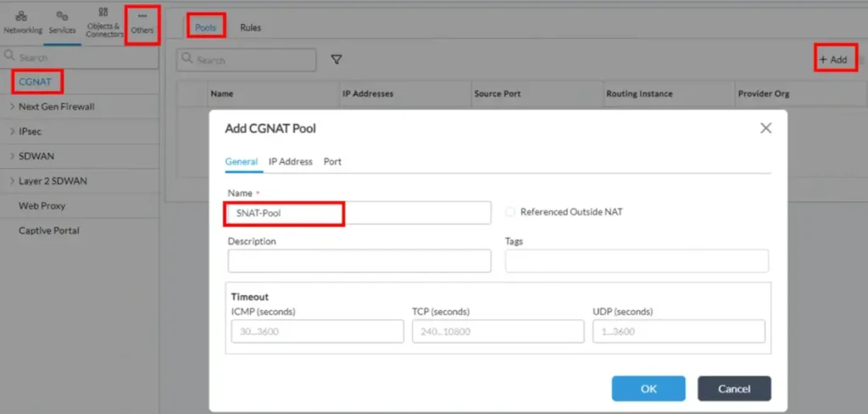
Task: Expand Layer 2 SDWAN section
Action: (x=12, y=181)
